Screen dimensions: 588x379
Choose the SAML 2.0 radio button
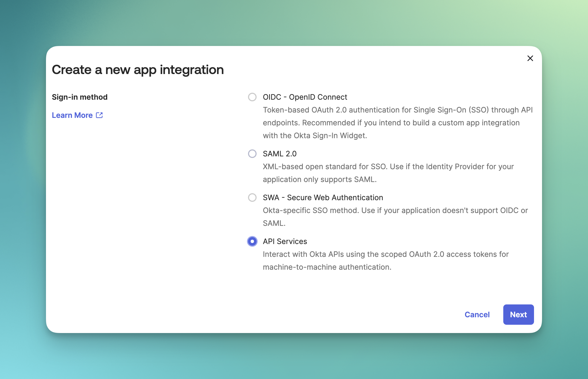[252, 154]
